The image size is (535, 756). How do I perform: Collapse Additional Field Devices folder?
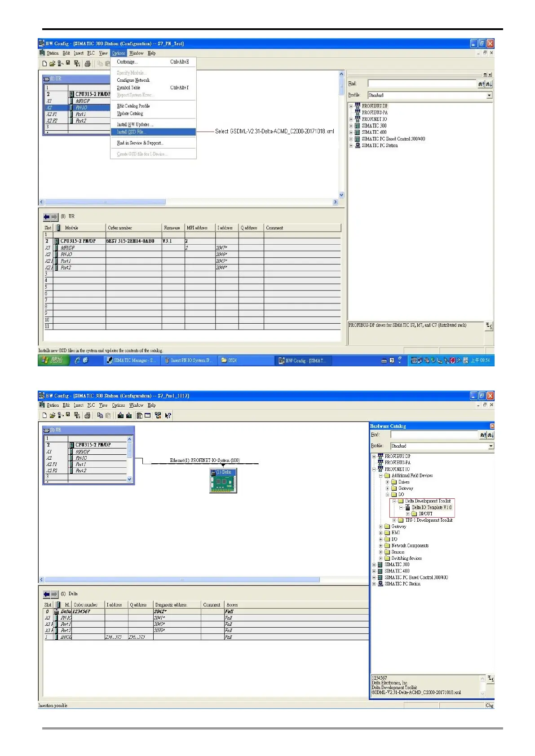click(x=380, y=475)
